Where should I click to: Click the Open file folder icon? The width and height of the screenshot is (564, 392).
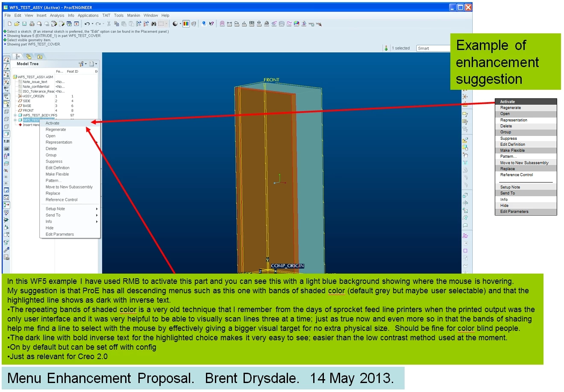pyautogui.click(x=17, y=24)
